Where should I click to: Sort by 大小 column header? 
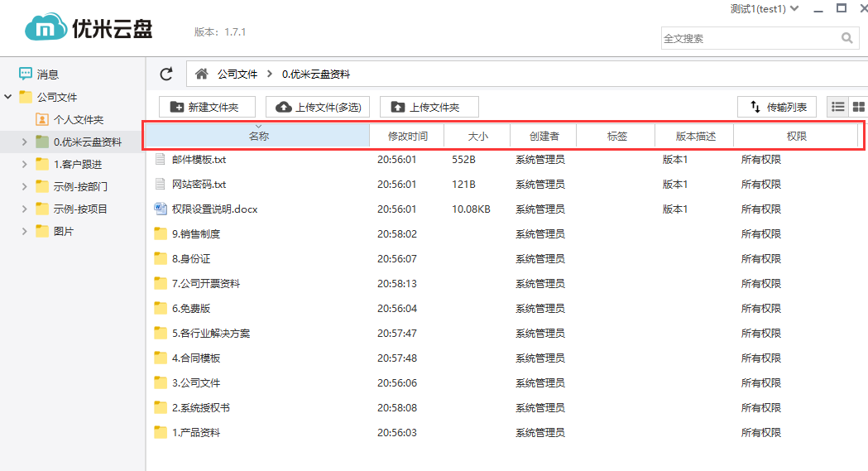coord(477,137)
